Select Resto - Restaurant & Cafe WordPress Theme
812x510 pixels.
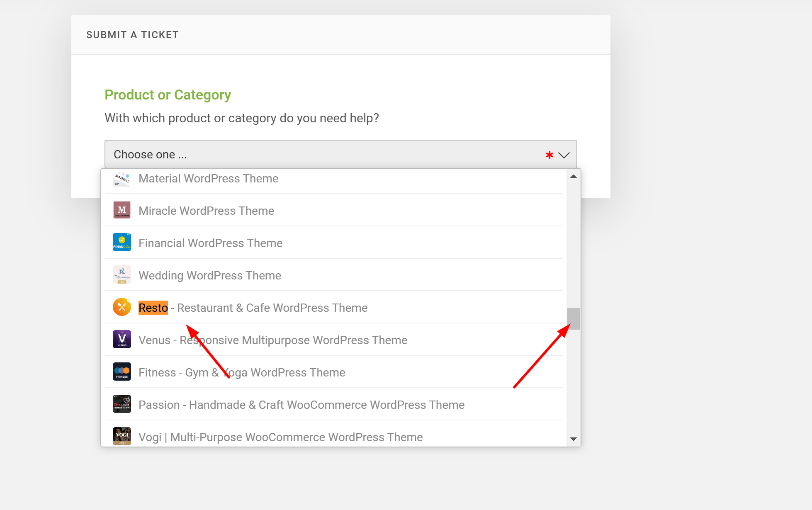pos(334,307)
